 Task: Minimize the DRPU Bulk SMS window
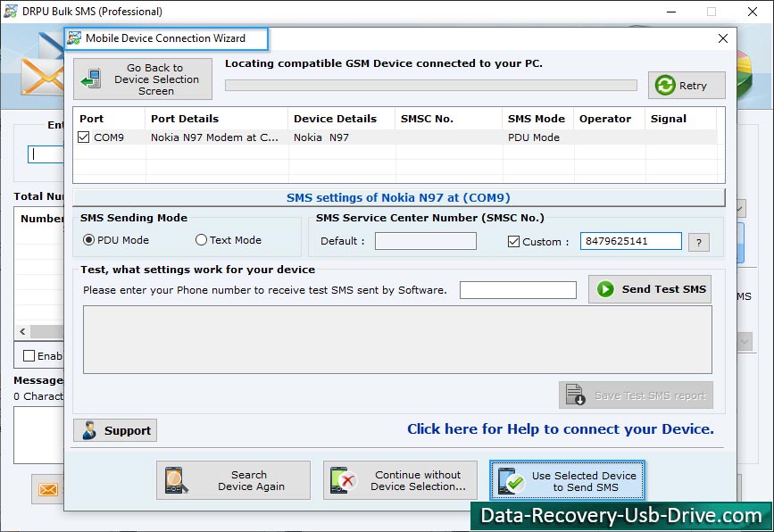670,12
